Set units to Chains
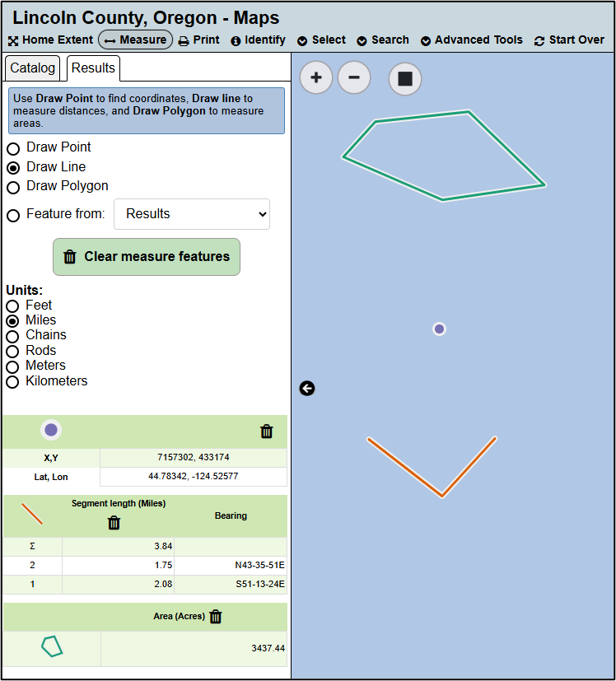 (x=12, y=336)
